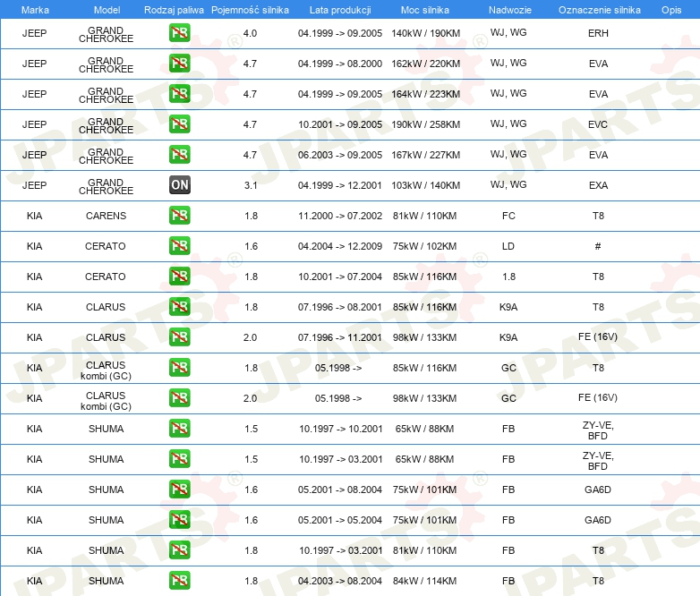Viewport: 700px width, 596px height.
Task: Click the 103kW / 140KM power cell
Action: point(426,185)
